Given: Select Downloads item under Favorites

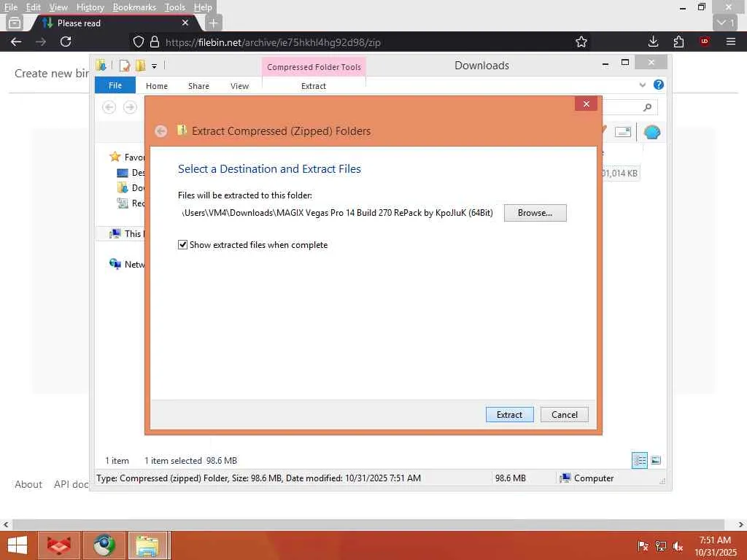Looking at the screenshot, I should pyautogui.click(x=131, y=187).
